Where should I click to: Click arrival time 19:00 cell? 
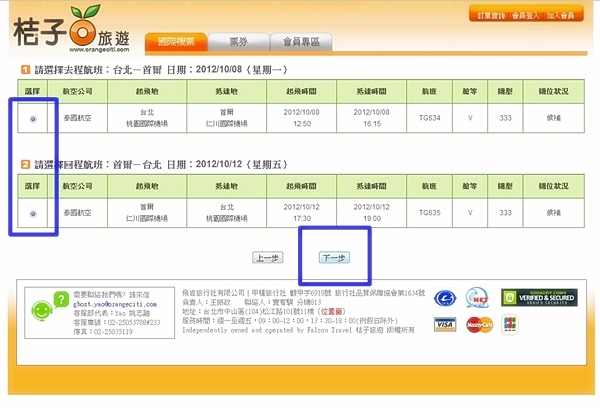pos(372,213)
